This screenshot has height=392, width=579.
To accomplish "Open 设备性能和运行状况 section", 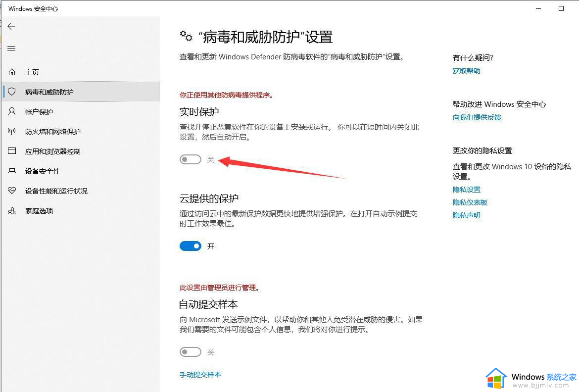I will pyautogui.click(x=81, y=191).
